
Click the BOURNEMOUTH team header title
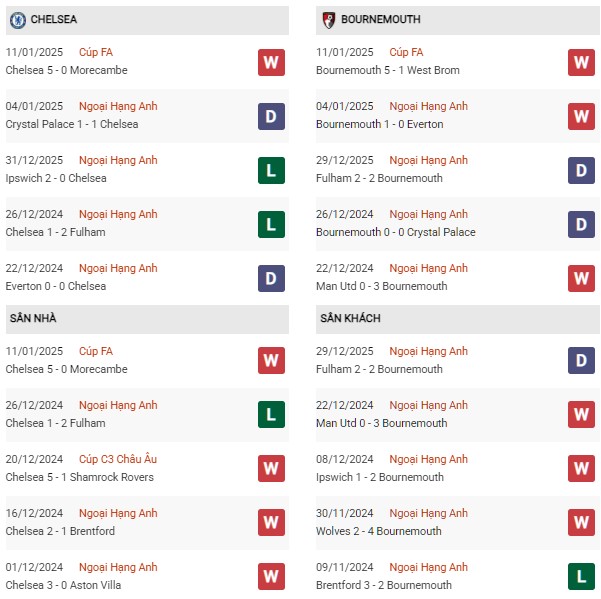click(381, 19)
